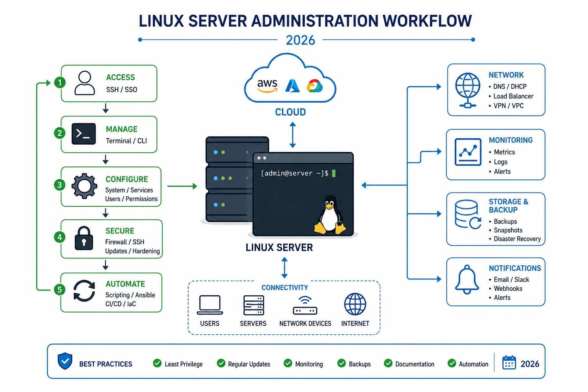Click the green checkmark beside Regular Updates
The height and width of the screenshot is (392, 588).
[221, 363]
